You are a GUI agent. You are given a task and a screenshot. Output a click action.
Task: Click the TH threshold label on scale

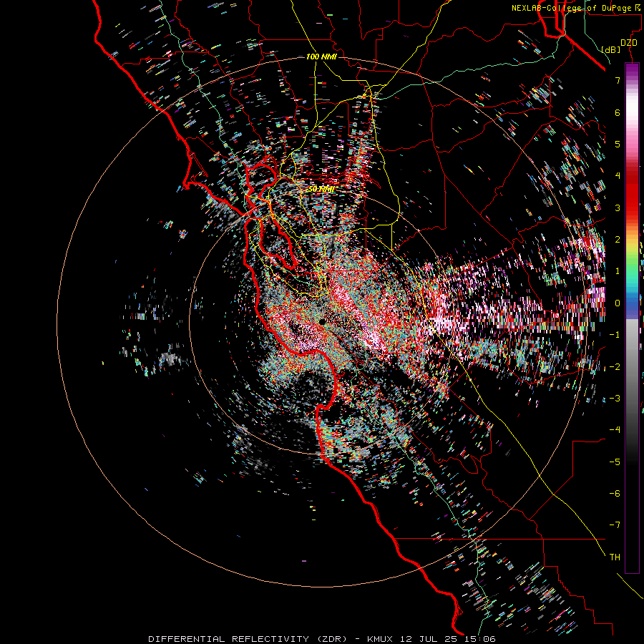[x=615, y=557]
